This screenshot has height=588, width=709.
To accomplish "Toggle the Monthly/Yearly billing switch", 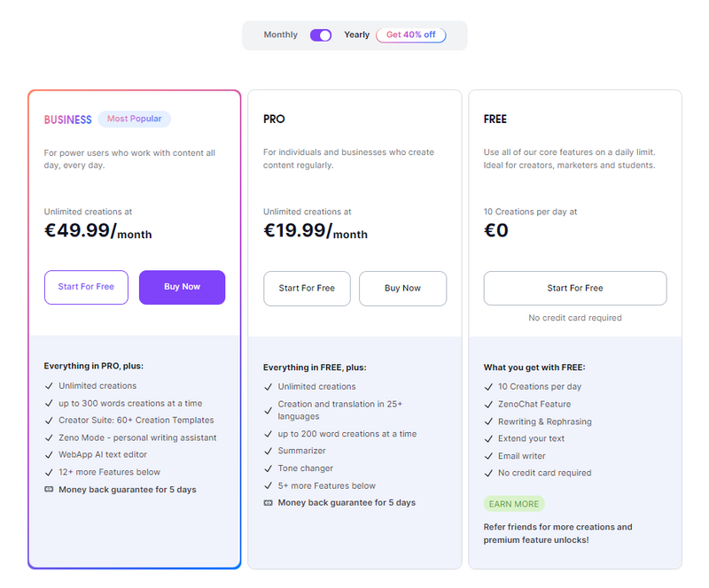I will (321, 35).
